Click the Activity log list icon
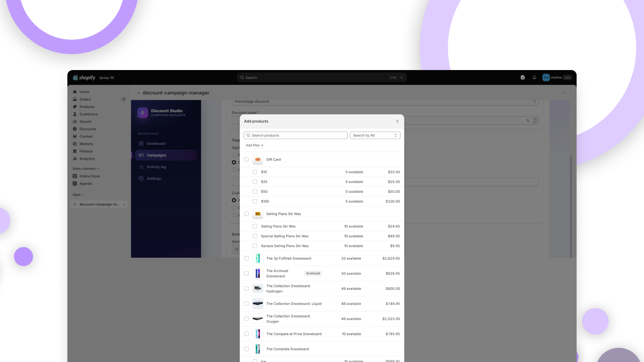644x362 pixels. [141, 167]
